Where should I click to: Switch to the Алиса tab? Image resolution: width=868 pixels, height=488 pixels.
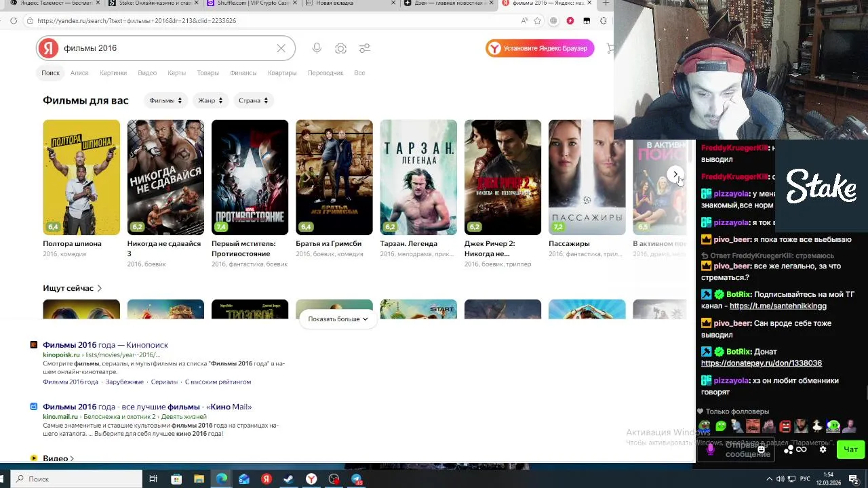pos(79,73)
